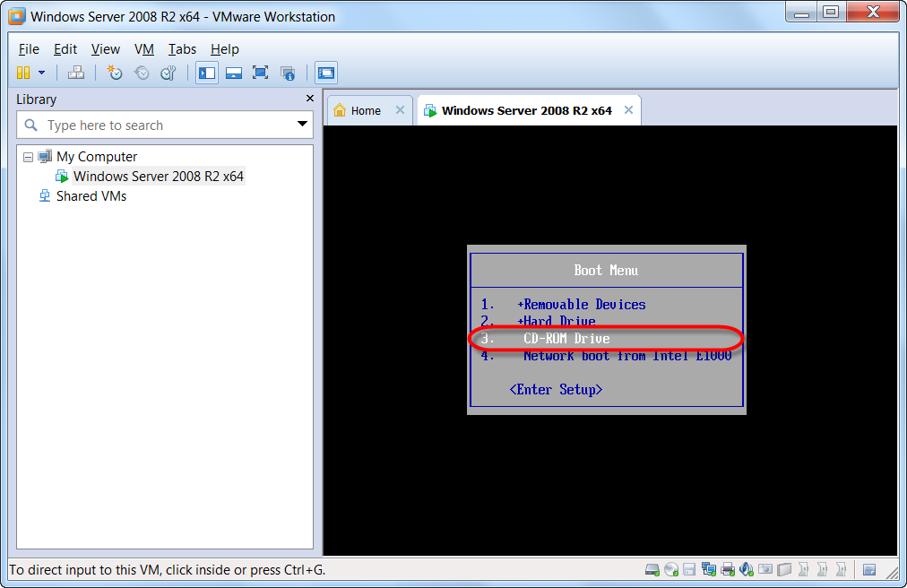Select Shared VMs in the library
Screen dimensions: 907x588
91,196
